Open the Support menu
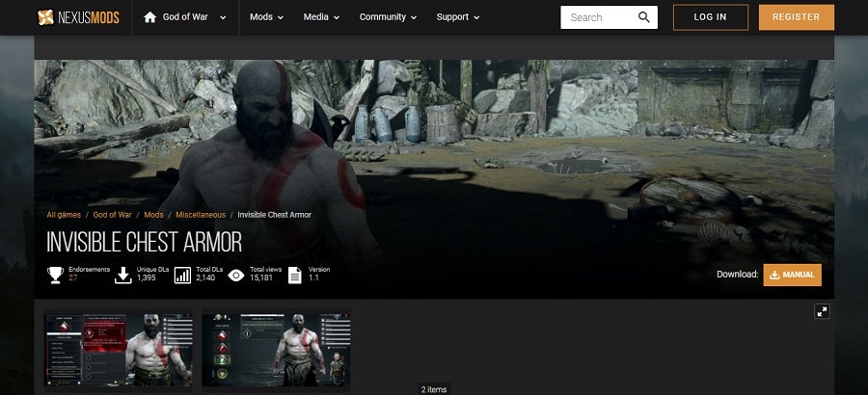This screenshot has width=868, height=395. click(458, 17)
